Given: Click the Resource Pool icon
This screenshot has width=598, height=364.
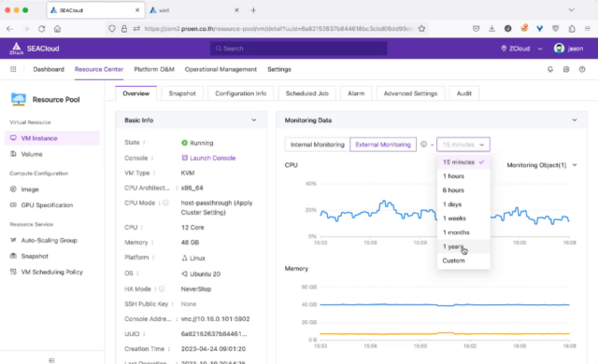Looking at the screenshot, I should (19, 99).
